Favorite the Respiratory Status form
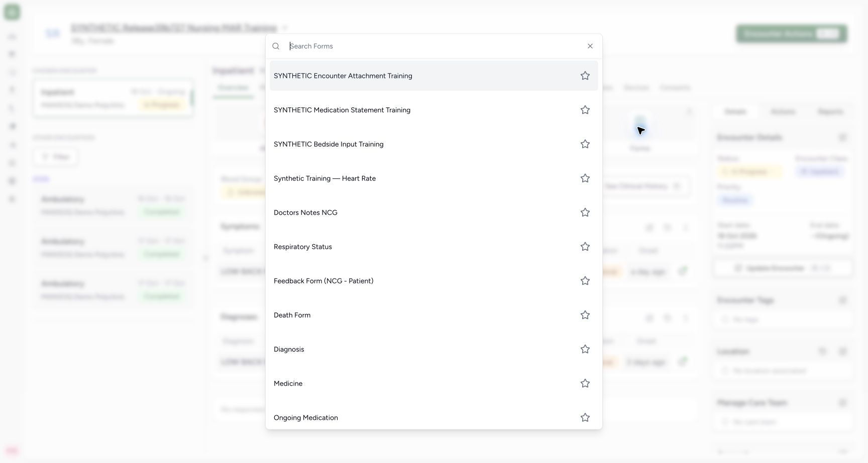The image size is (868, 463). point(585,247)
